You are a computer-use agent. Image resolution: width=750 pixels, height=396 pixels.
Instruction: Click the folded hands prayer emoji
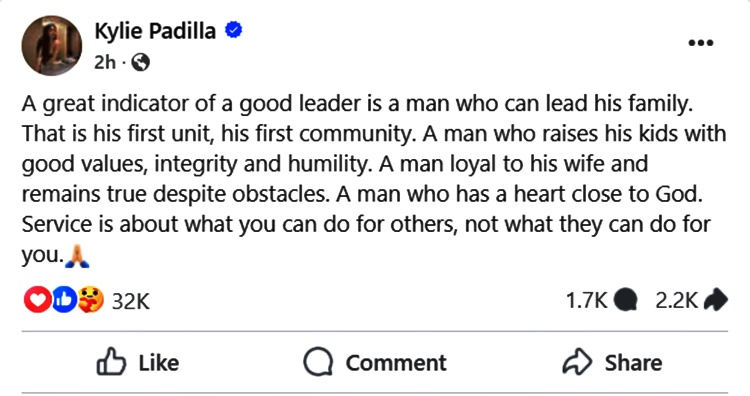tap(77, 256)
